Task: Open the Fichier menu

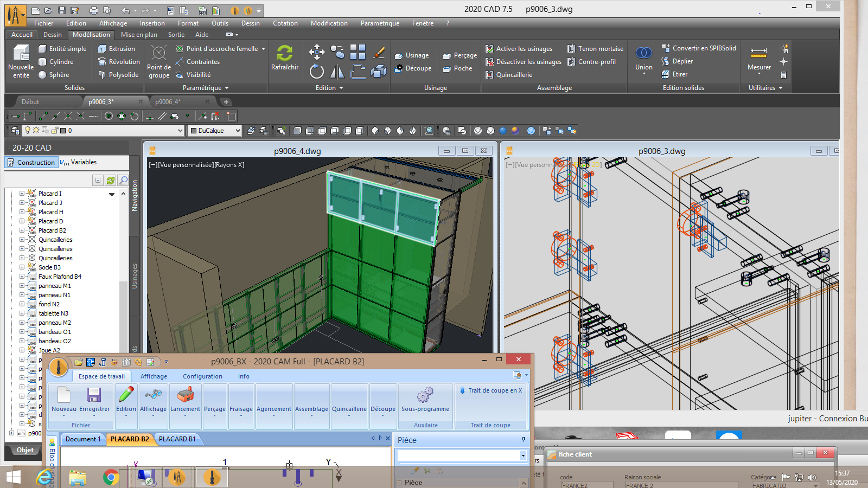Action: 43,23
